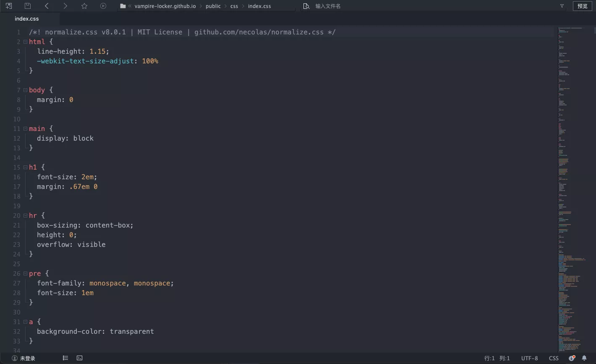This screenshot has height=364, width=596.
Task: Click the 'content-box' value
Action: tap(107, 225)
